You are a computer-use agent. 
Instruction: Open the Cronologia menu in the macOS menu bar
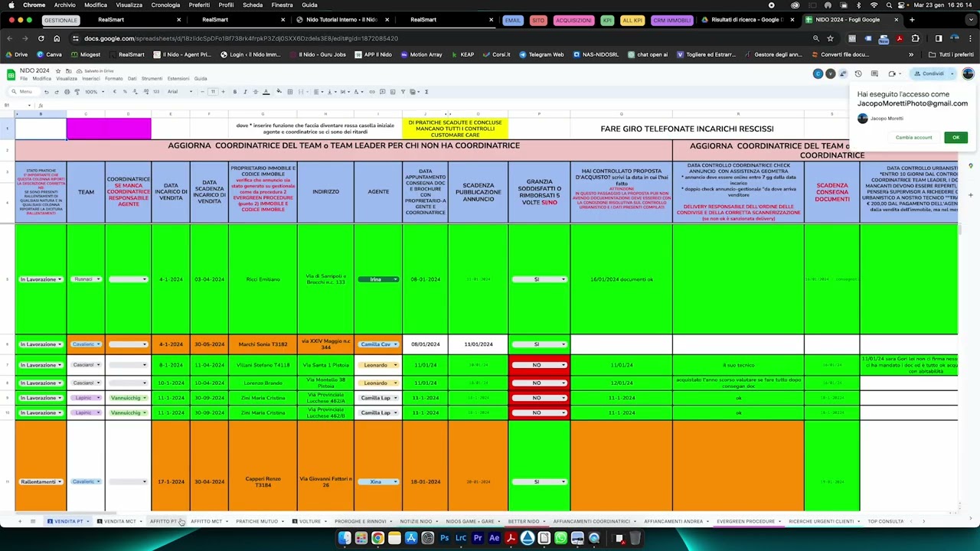165,5
